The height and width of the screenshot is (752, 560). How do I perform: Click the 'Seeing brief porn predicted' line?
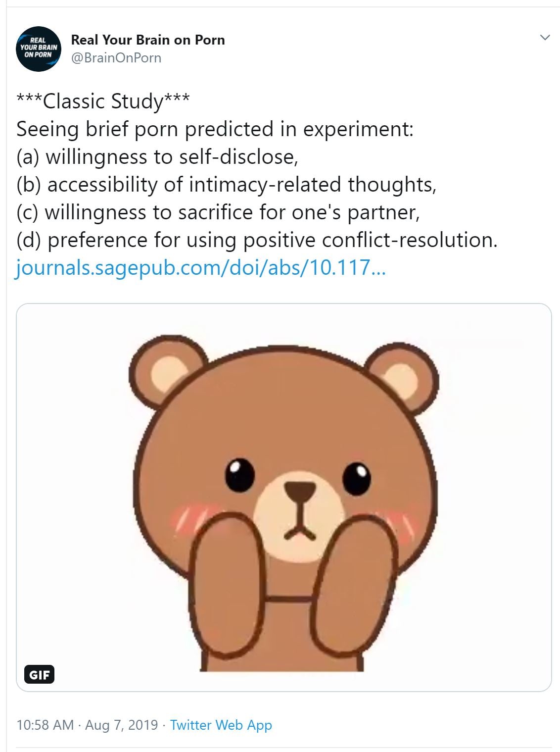[215, 129]
